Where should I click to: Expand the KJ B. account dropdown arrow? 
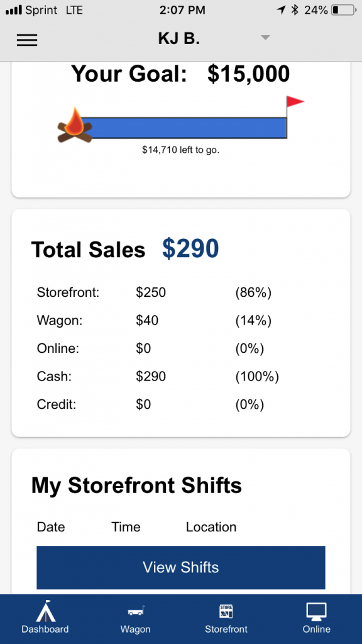[x=266, y=38]
